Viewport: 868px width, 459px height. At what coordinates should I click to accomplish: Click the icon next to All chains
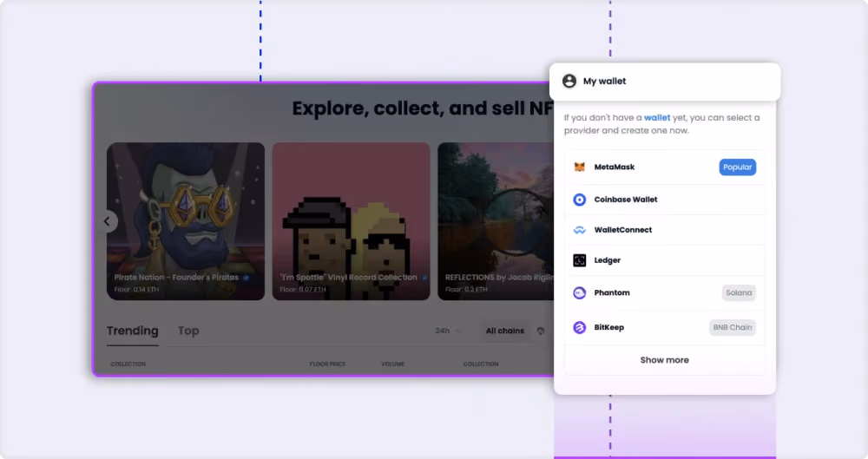[x=540, y=331]
